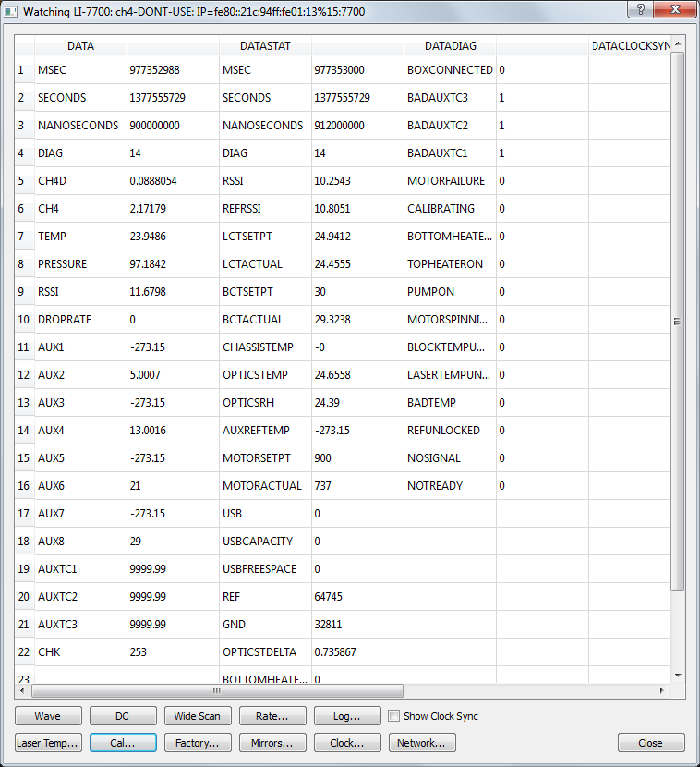
Task: Click the horizontal scrollbar right arrow
Action: (x=661, y=690)
